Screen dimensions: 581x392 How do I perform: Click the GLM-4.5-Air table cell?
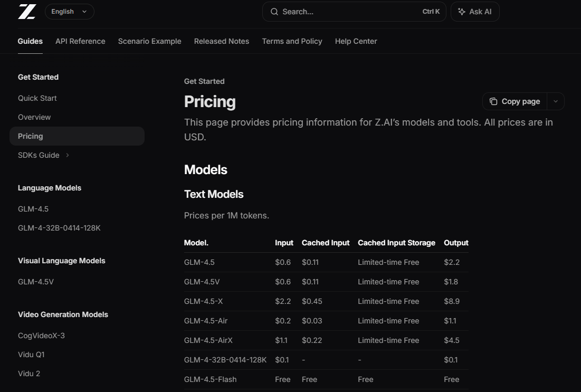(x=206, y=321)
